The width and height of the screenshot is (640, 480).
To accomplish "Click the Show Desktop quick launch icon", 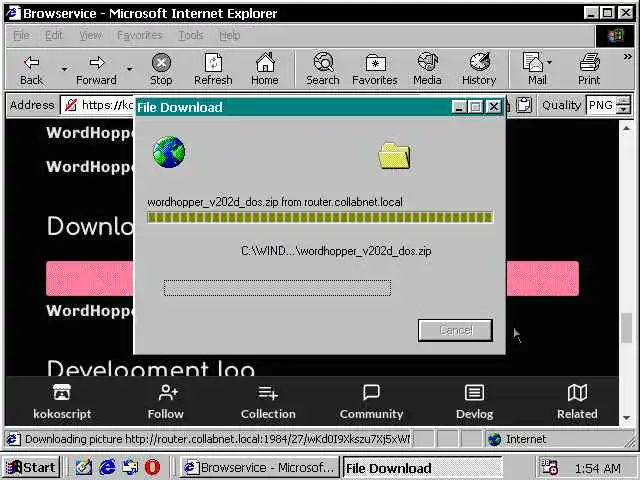I will (84, 467).
